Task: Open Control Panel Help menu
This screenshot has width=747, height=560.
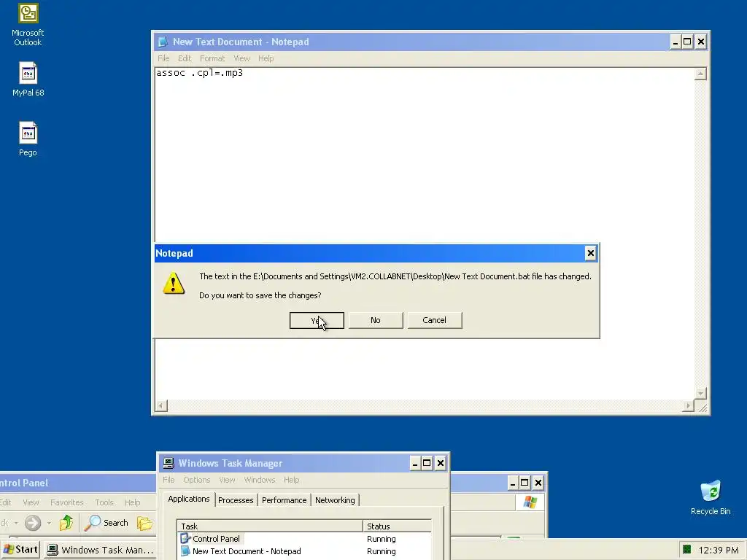Action: click(133, 502)
